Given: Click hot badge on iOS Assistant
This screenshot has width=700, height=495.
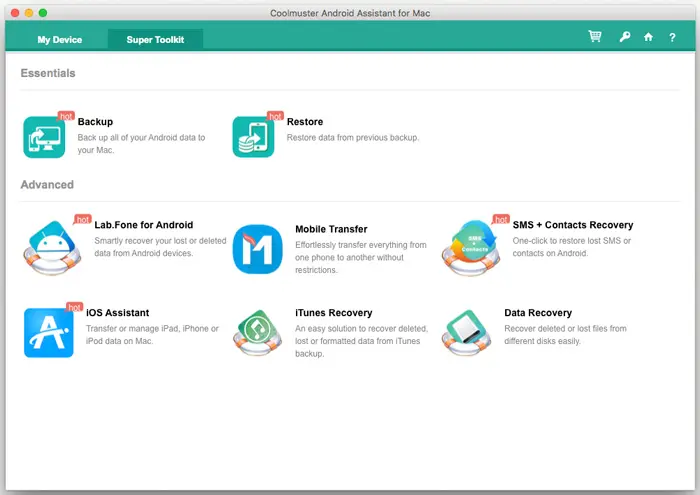Looking at the screenshot, I should (74, 307).
